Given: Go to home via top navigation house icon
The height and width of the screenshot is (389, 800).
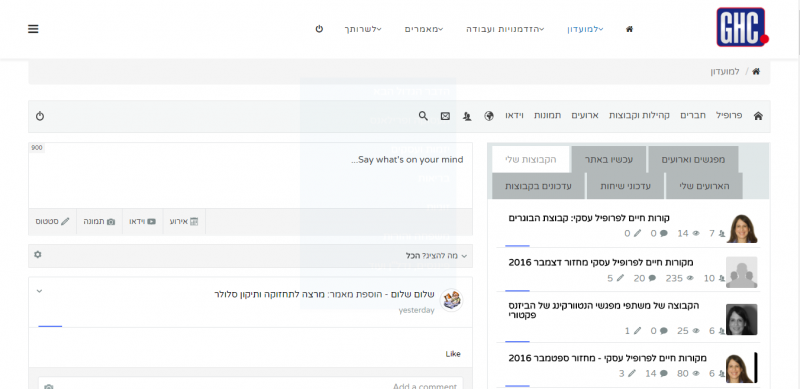Looking at the screenshot, I should (629, 29).
